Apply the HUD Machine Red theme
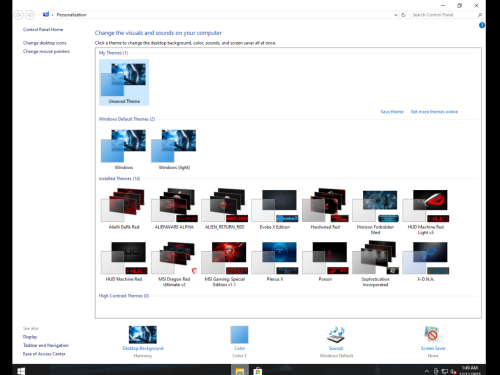This screenshot has width=500, height=375. 124,261
